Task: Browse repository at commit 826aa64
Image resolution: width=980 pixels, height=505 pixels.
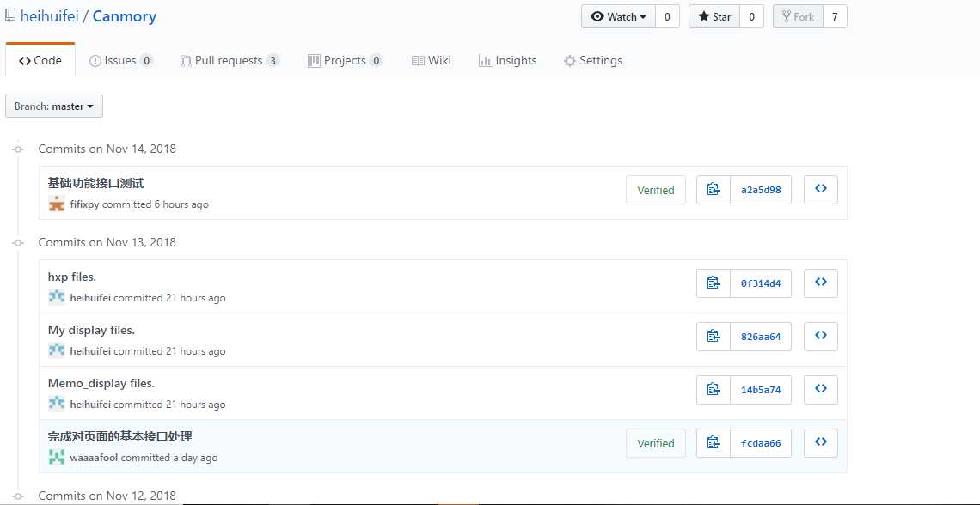Action: 821,337
